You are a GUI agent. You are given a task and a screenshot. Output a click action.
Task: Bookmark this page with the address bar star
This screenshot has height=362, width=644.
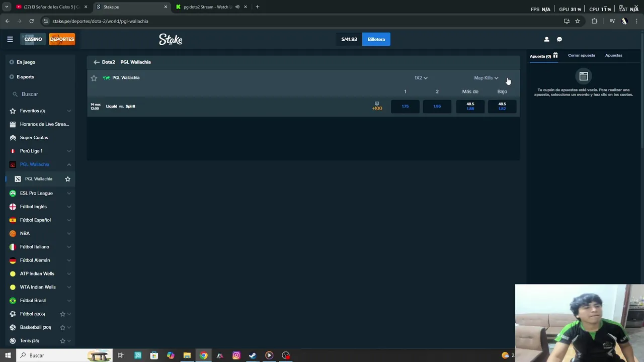[578, 21]
